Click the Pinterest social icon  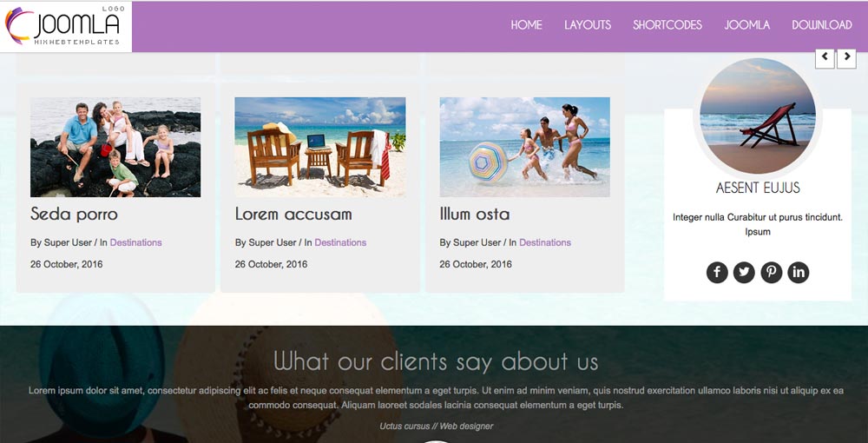(771, 273)
